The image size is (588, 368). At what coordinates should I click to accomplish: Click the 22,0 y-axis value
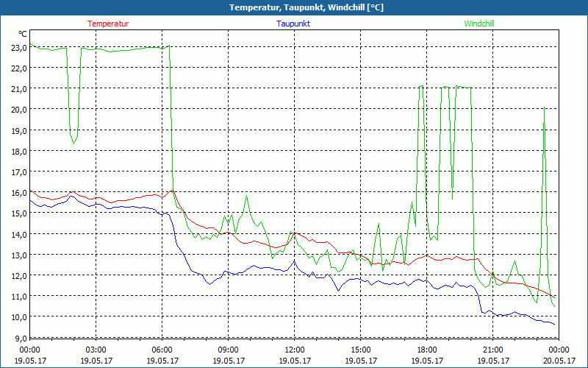tap(20, 68)
